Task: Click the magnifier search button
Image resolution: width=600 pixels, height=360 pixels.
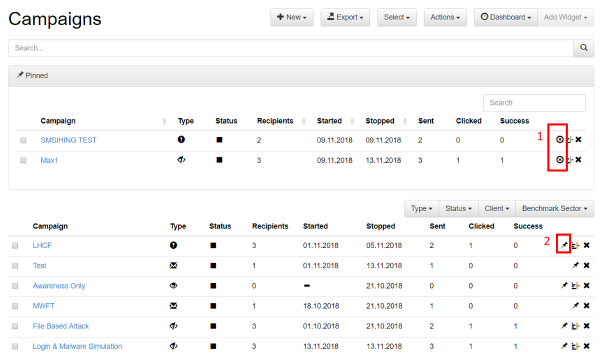Action: pyautogui.click(x=584, y=48)
